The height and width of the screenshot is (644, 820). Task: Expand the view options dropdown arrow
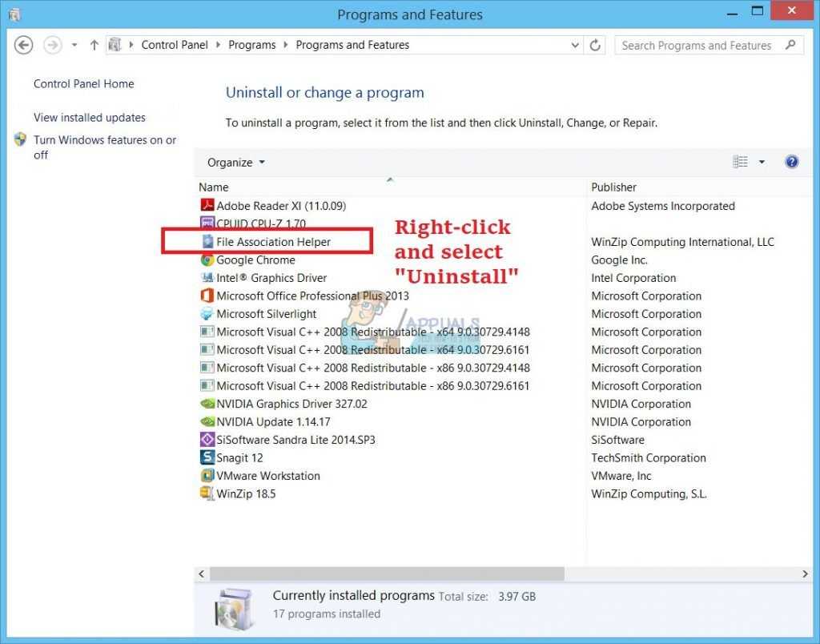click(762, 163)
